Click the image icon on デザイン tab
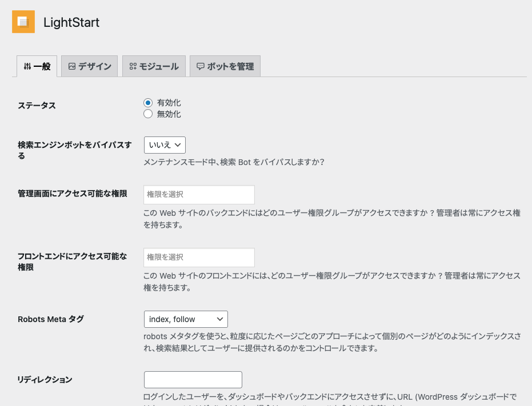The width and height of the screenshot is (532, 406). 72,66
